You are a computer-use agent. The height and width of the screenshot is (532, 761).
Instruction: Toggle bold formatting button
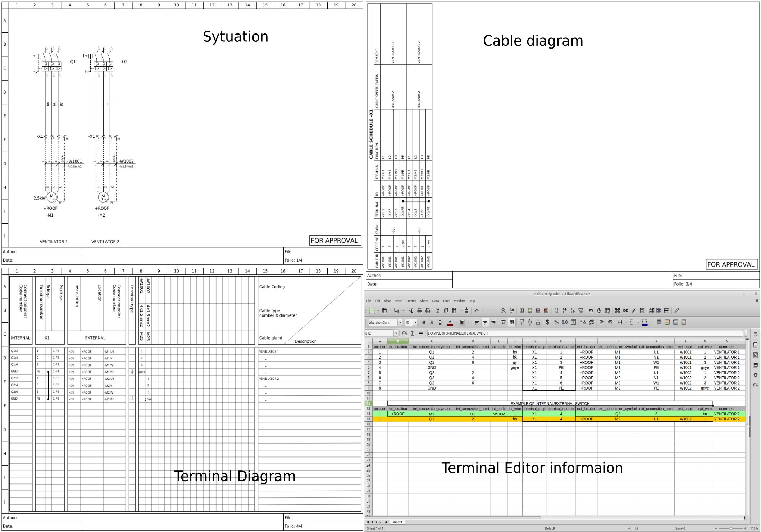[424, 322]
